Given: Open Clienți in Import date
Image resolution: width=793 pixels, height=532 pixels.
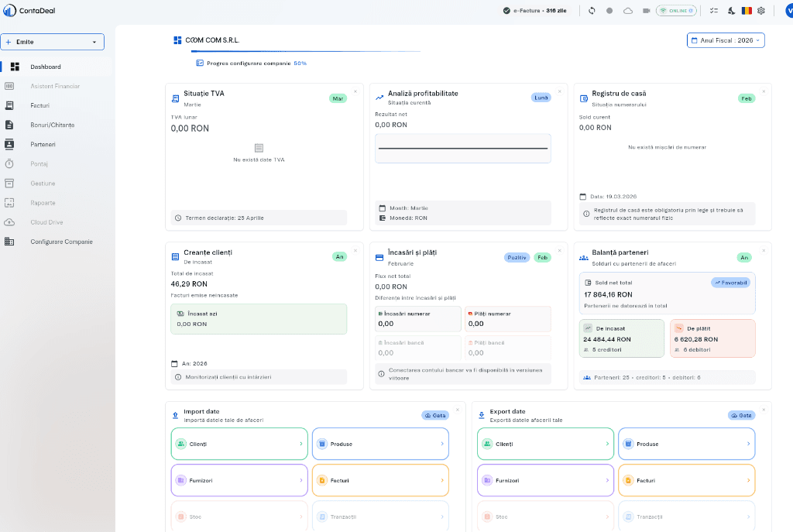Looking at the screenshot, I should click(x=239, y=444).
